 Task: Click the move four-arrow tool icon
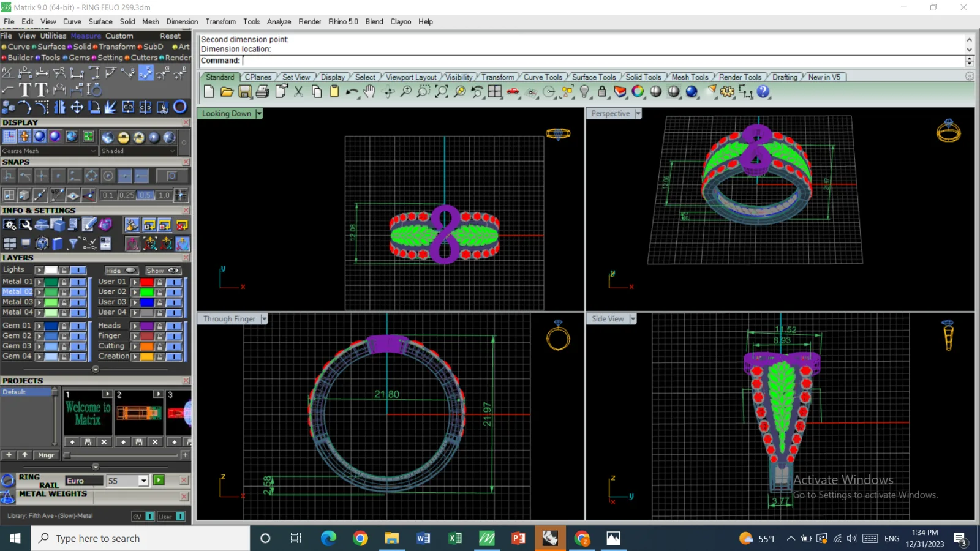pos(77,107)
